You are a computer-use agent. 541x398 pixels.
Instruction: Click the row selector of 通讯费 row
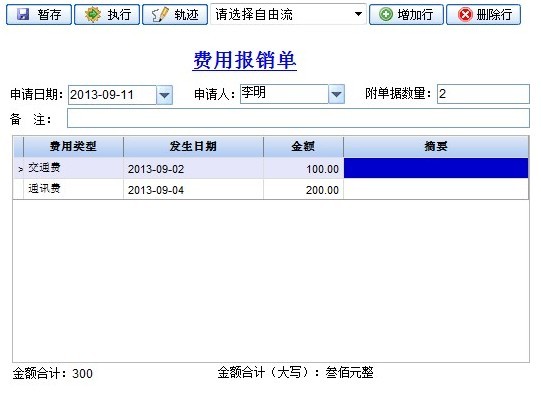(x=19, y=189)
